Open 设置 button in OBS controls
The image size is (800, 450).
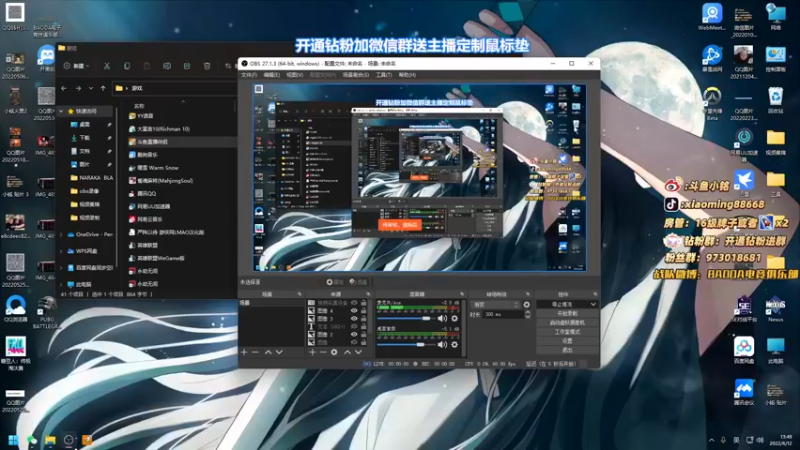(x=567, y=341)
